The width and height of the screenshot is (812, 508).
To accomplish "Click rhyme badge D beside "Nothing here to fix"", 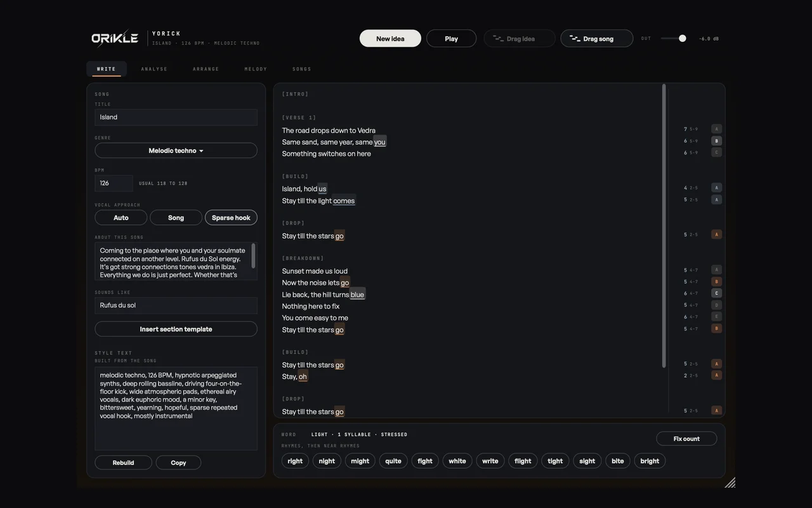I will 716,305.
